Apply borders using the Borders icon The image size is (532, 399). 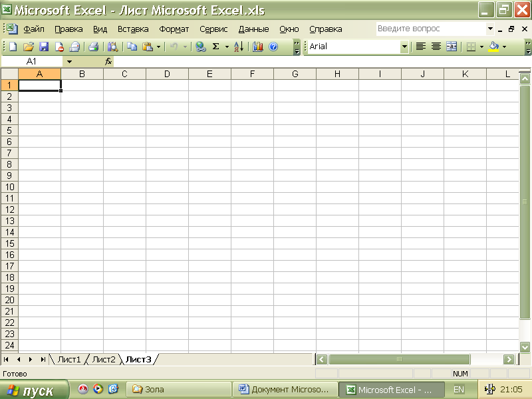(x=471, y=47)
